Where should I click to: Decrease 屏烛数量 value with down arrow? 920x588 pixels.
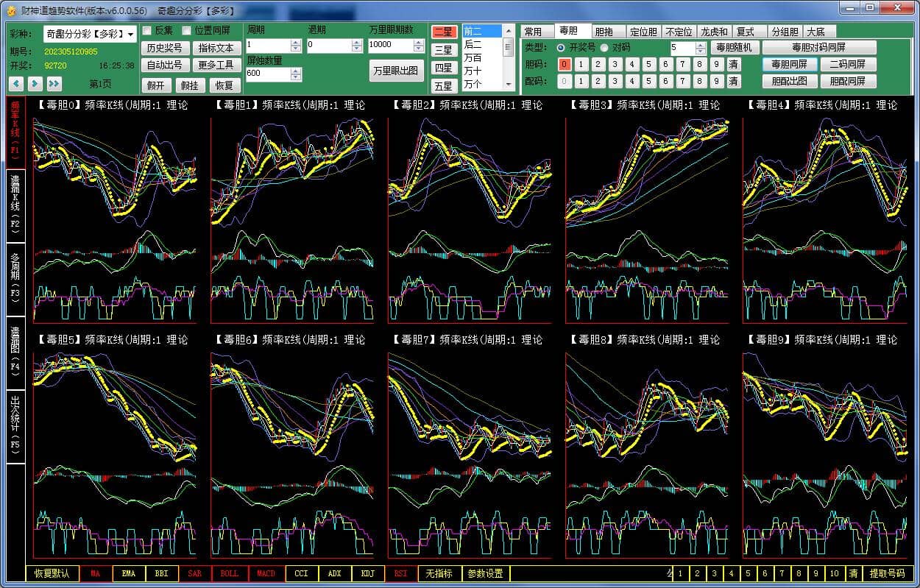coord(296,77)
